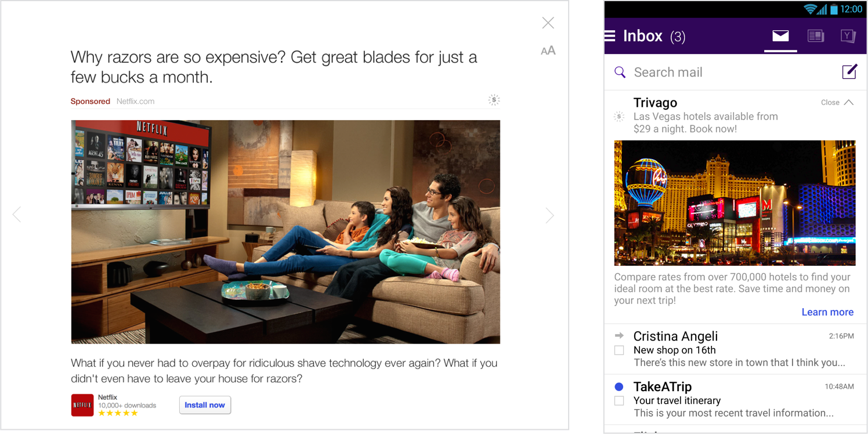Check the box for New shop on 16th
Viewport: 868px width, 434px height.
tap(619, 350)
